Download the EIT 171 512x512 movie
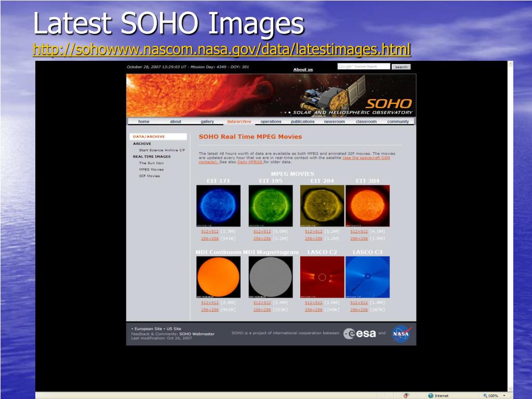The width and height of the screenshot is (532, 399). tap(210, 231)
